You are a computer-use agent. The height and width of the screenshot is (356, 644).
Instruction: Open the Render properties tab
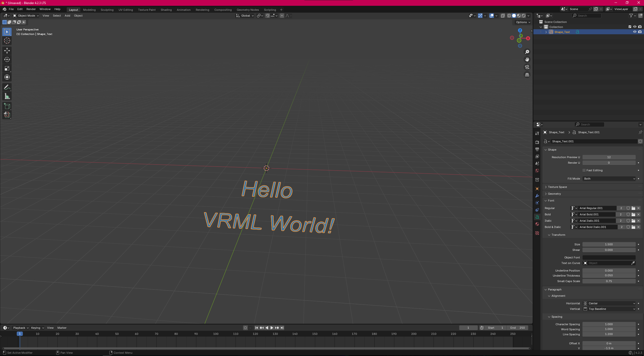tap(537, 142)
